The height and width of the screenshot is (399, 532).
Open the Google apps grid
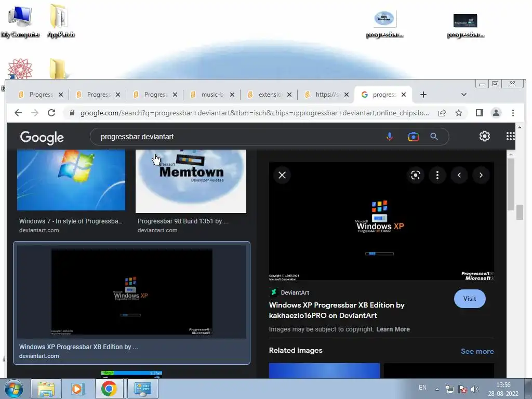[x=510, y=137]
